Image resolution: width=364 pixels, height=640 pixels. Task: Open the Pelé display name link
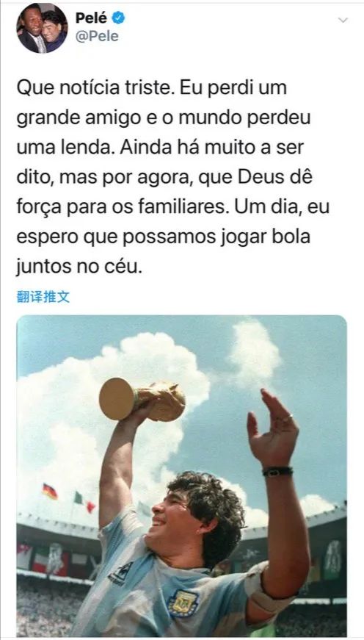91,18
